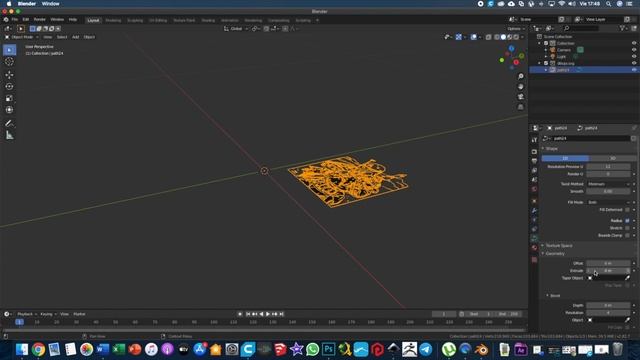Click the play animation button
The image size is (640, 360).
pos(268,314)
